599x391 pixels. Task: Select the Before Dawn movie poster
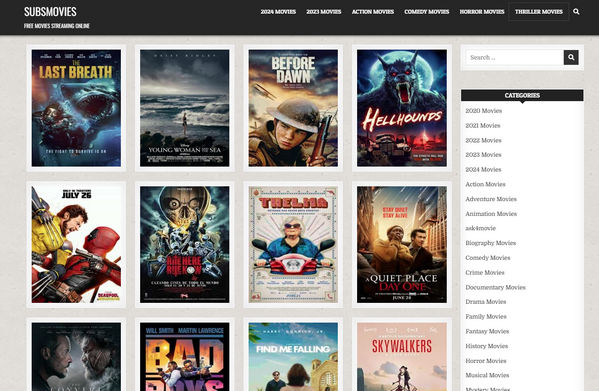point(293,108)
